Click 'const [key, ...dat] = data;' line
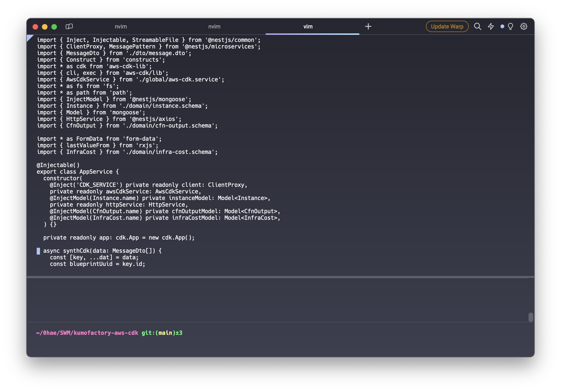Image resolution: width=561 pixels, height=392 pixels. coord(94,257)
